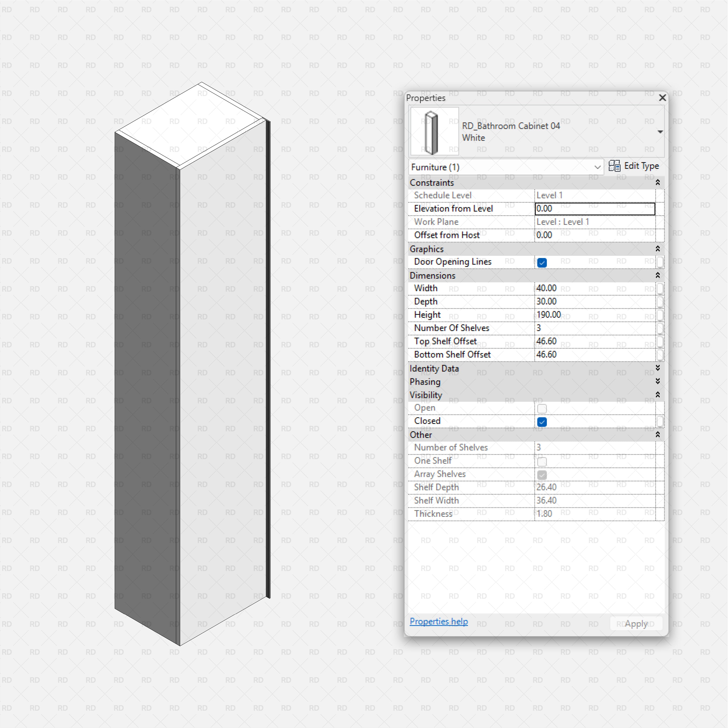Image resolution: width=728 pixels, height=728 pixels.
Task: Collapse the Constraints section
Action: coord(657,182)
